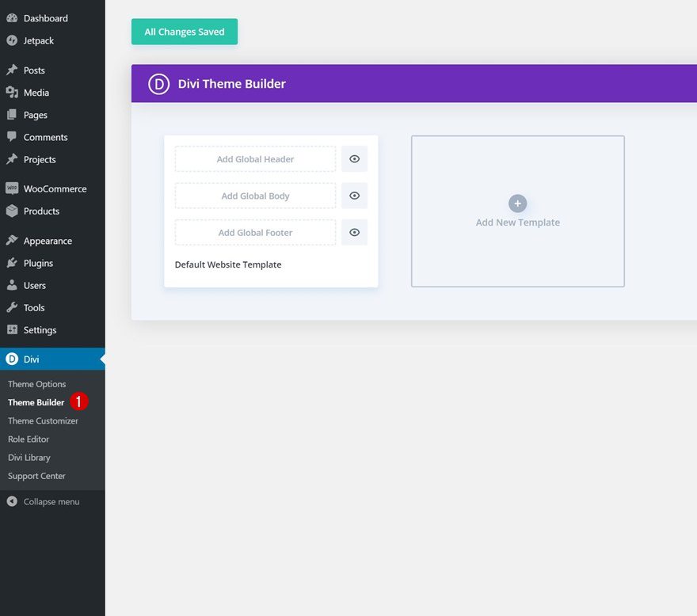Open Plugins using the plugin icon
Image resolution: width=697 pixels, height=616 pixels.
click(14, 262)
